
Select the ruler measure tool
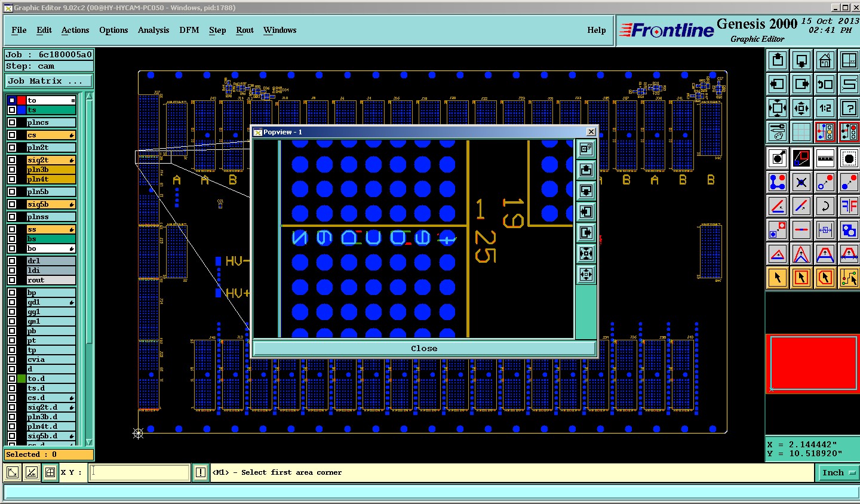click(825, 158)
